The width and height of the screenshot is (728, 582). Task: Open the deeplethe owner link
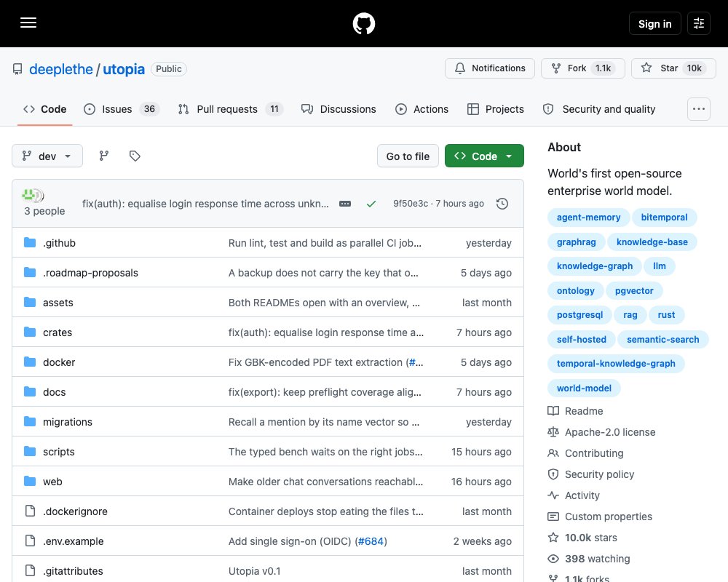pyautogui.click(x=61, y=69)
